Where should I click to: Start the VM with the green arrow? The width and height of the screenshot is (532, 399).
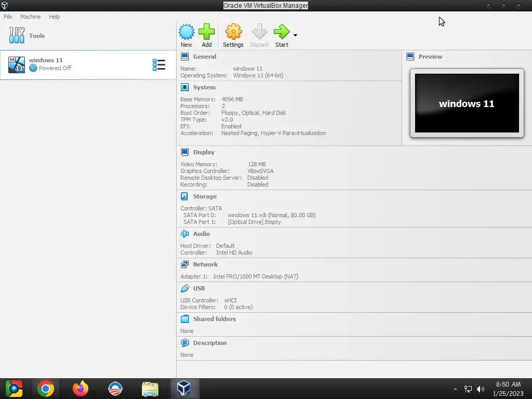tap(282, 32)
